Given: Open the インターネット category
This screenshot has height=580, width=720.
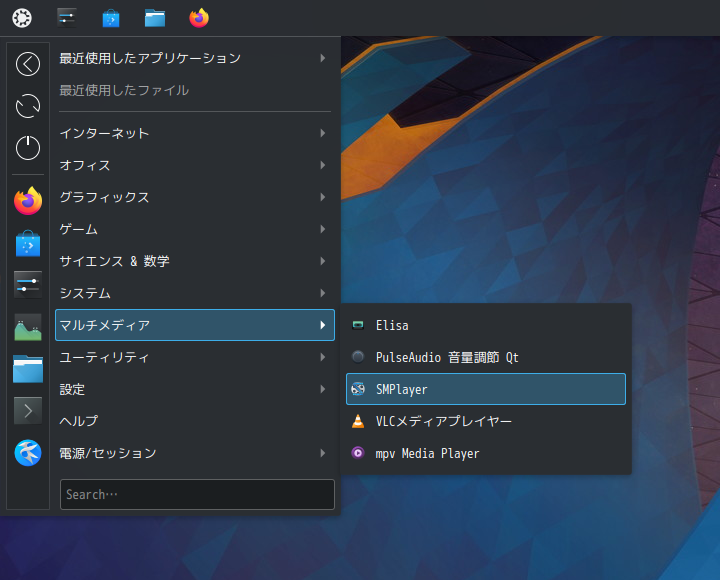Looking at the screenshot, I should pos(195,133).
